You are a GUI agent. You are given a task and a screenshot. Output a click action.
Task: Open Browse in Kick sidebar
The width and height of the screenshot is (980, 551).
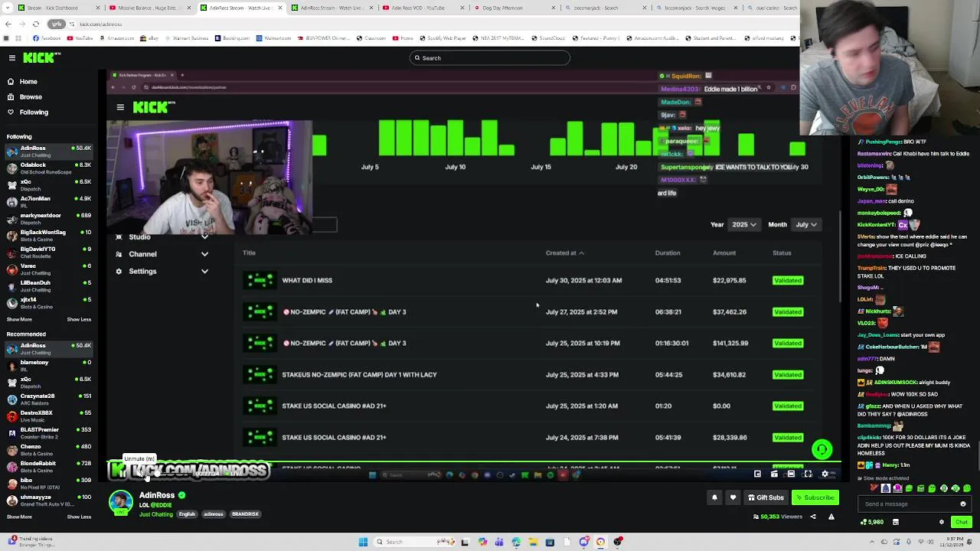31,96
